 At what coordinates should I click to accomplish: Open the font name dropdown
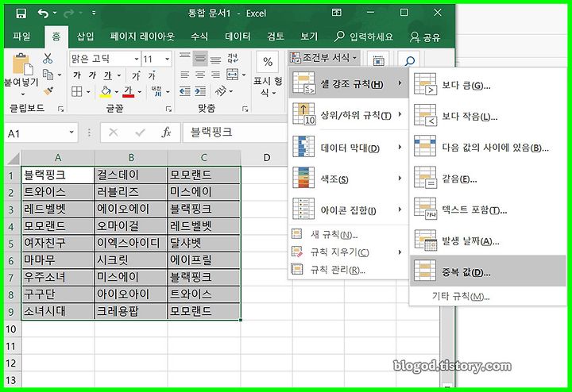pyautogui.click(x=136, y=59)
